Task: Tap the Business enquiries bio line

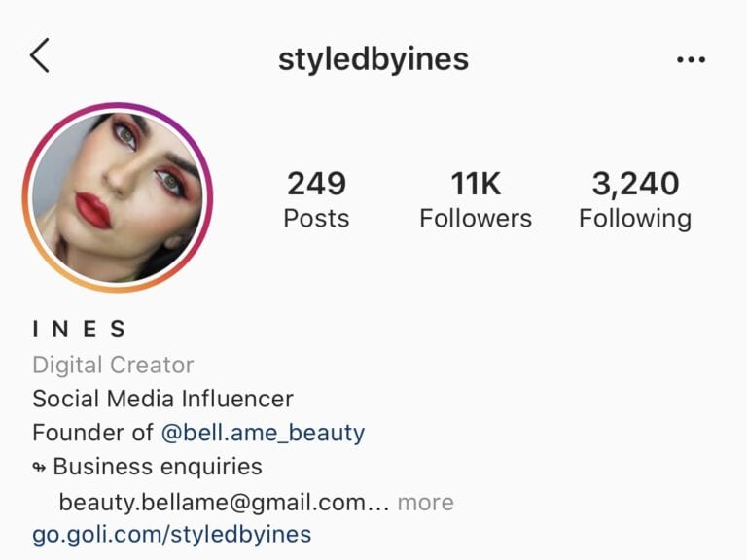Action: (158, 467)
